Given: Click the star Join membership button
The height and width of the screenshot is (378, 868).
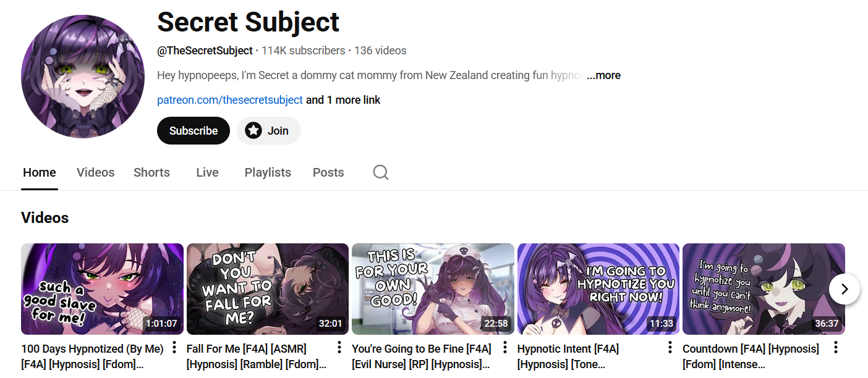Looking at the screenshot, I should pos(268,131).
